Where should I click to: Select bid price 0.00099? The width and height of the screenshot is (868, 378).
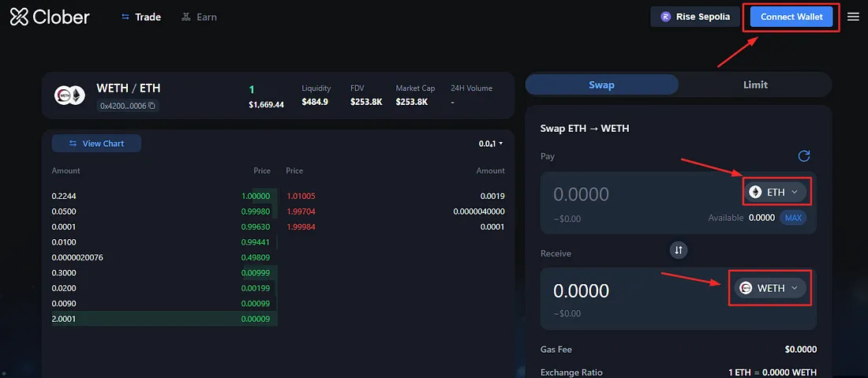tap(256, 303)
